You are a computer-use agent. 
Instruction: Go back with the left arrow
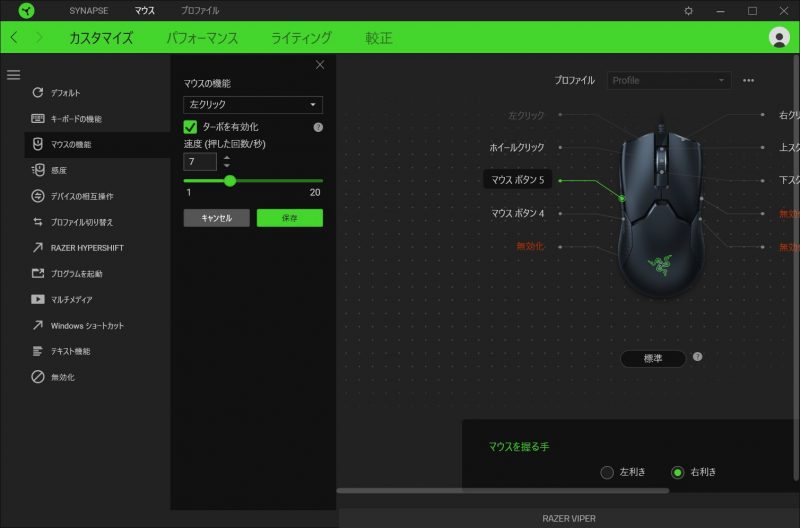[x=14, y=37]
